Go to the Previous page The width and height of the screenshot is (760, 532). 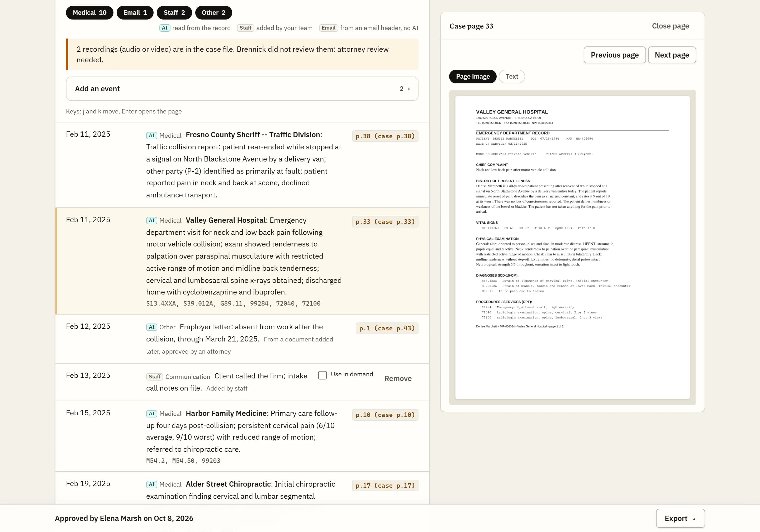click(x=614, y=55)
